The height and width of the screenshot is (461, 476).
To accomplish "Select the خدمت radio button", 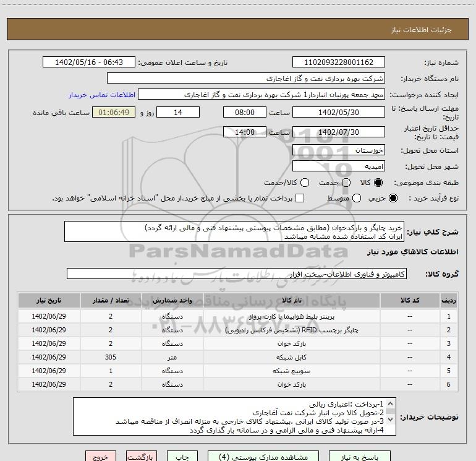I will [346, 183].
